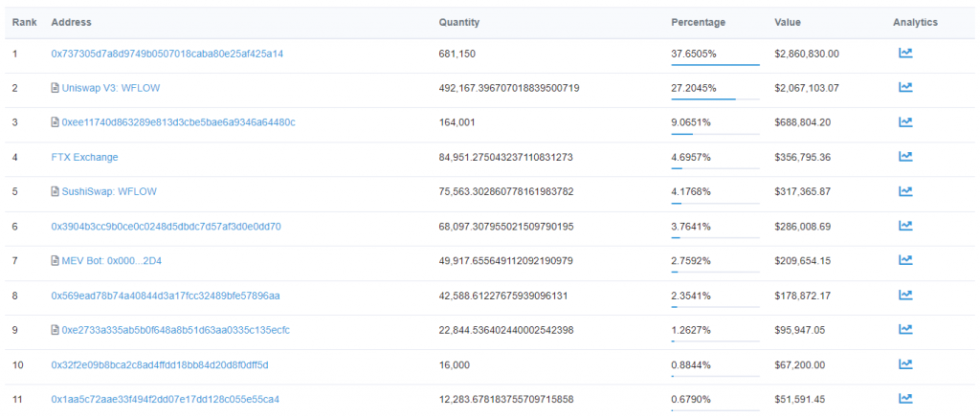Open the Uniswap V3: WFLOW holder link

click(111, 88)
